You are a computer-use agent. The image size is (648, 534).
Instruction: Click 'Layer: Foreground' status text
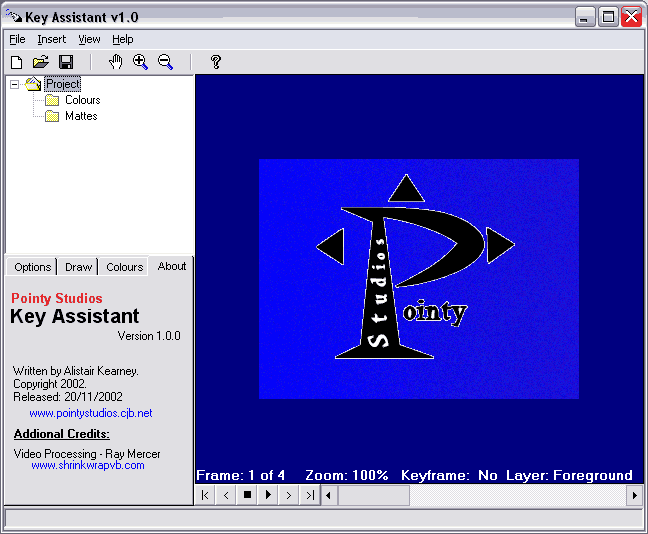pos(569,475)
